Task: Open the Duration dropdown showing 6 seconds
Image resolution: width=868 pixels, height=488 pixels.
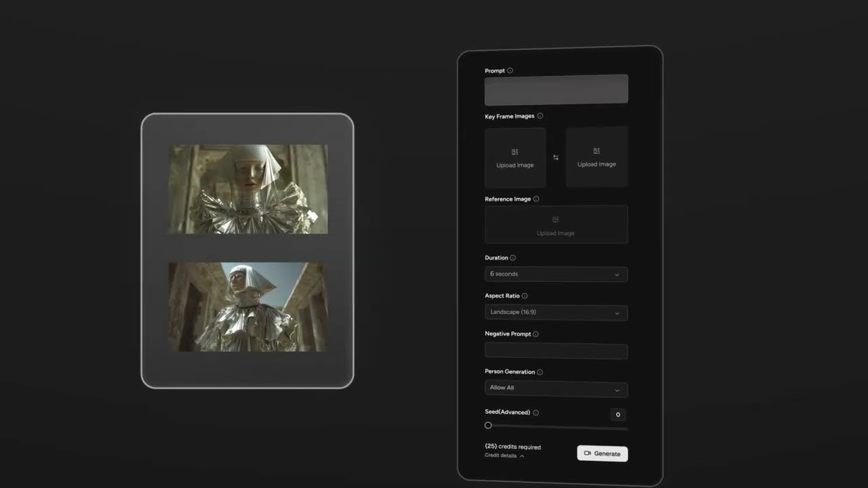Action: [x=555, y=274]
